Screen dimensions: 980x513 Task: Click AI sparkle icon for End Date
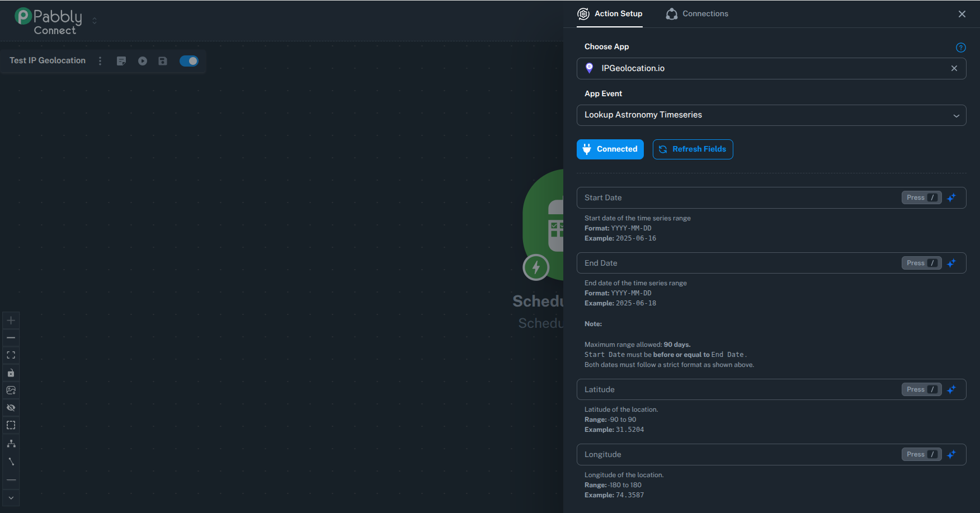tap(951, 263)
